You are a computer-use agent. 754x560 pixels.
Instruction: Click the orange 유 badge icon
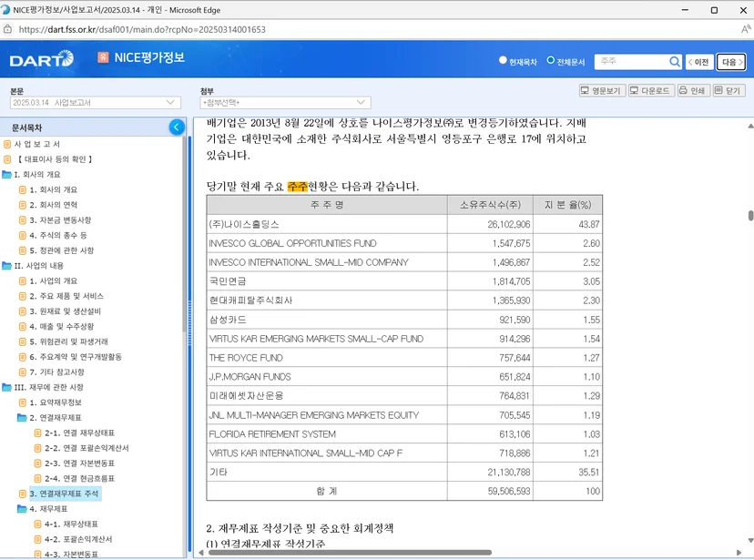tap(103, 57)
